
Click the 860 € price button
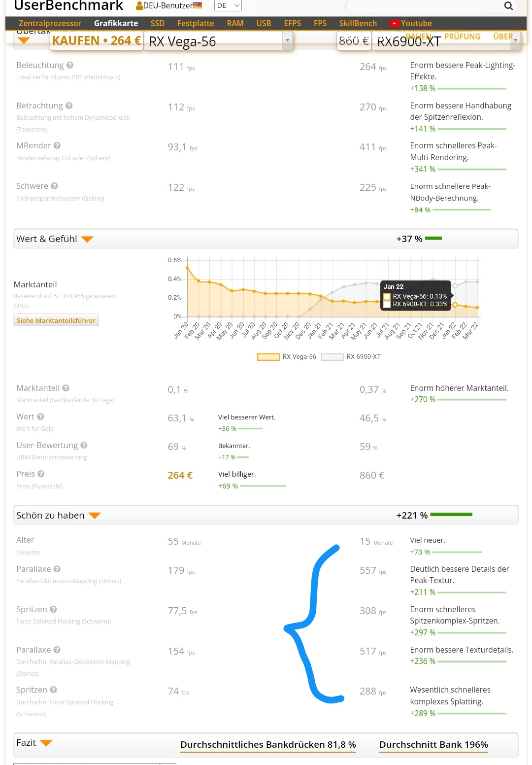(354, 40)
